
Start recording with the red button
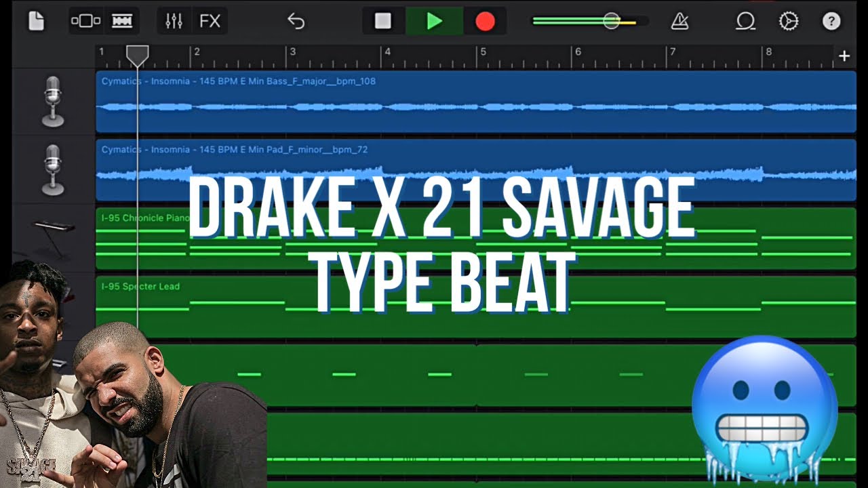pyautogui.click(x=485, y=21)
